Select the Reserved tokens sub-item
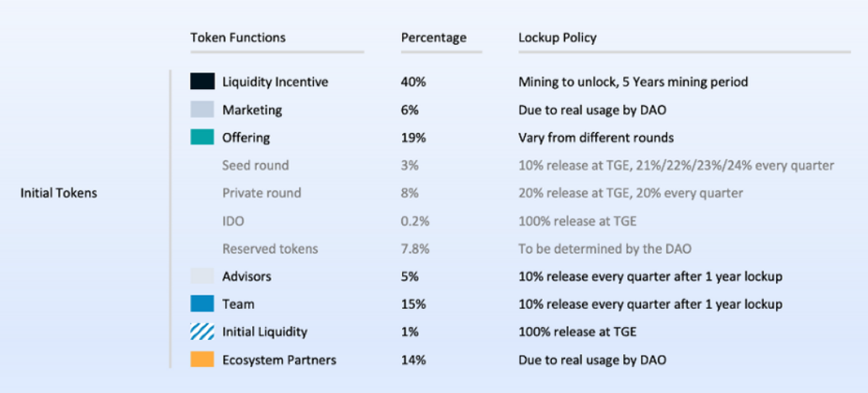This screenshot has width=868, height=393. point(270,249)
